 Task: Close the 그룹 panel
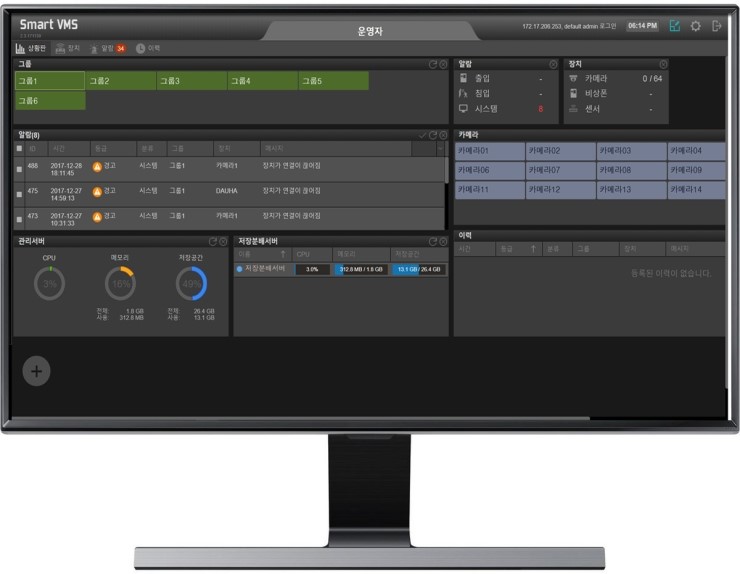click(443, 64)
